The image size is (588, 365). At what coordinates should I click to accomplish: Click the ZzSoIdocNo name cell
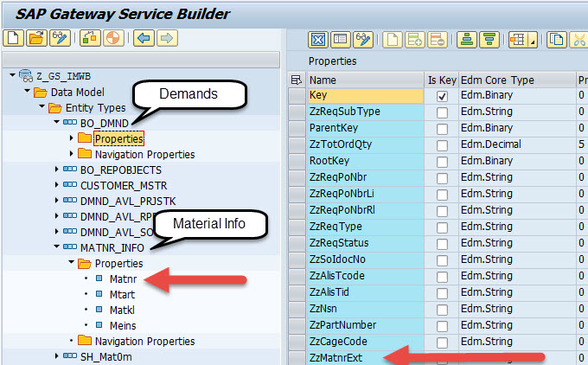click(x=366, y=259)
